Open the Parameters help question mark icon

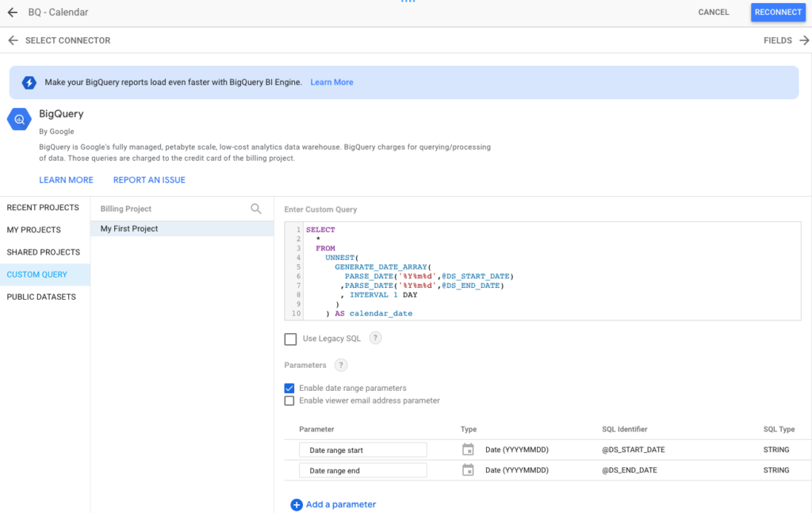(341, 365)
